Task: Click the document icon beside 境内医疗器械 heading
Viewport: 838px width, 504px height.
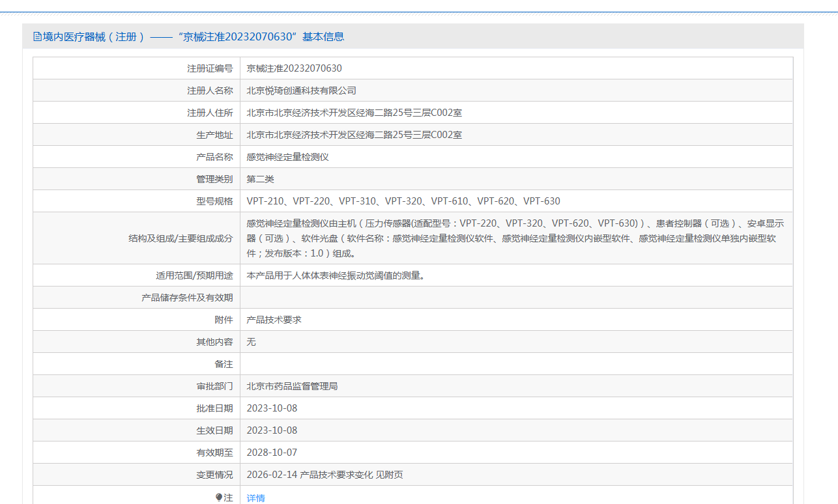Action: [37, 37]
